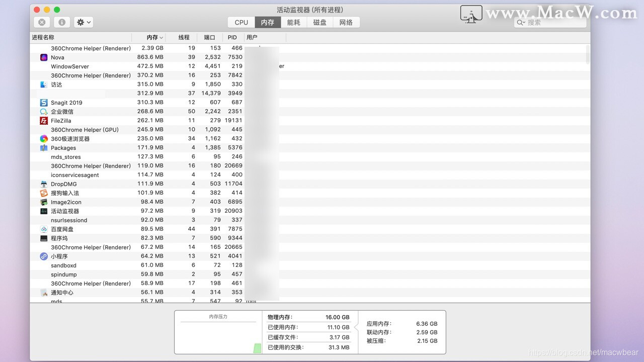Image resolution: width=644 pixels, height=362 pixels.
Task: Click the 863.6 MB memory value
Action: click(x=150, y=57)
